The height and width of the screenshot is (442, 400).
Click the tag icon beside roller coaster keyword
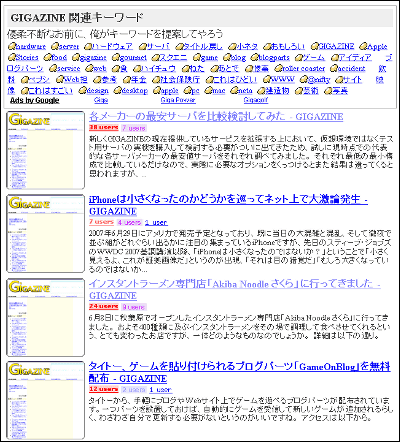pos(278,69)
